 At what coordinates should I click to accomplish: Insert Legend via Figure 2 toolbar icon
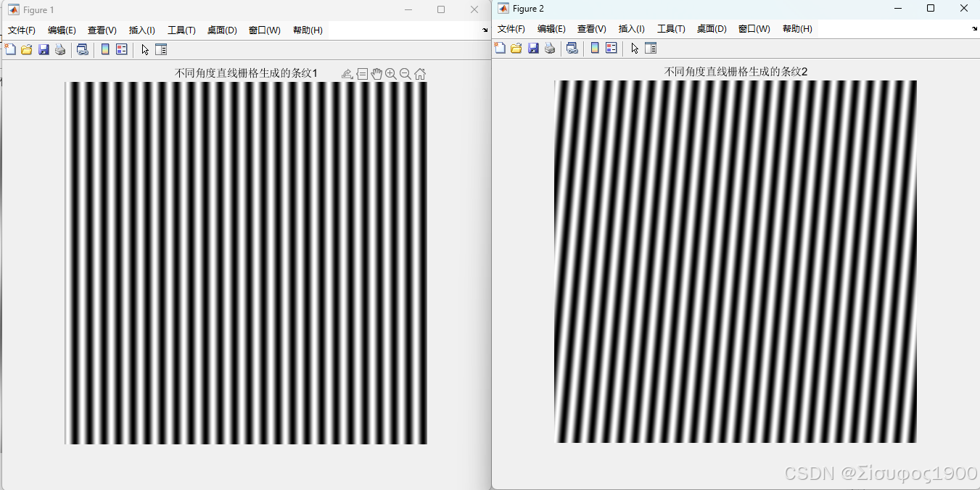click(612, 48)
